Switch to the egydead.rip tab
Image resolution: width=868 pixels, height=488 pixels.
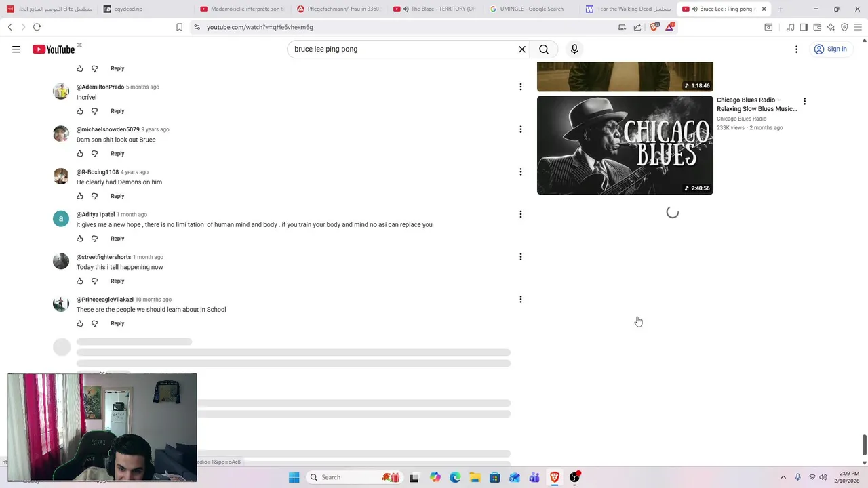[143, 9]
